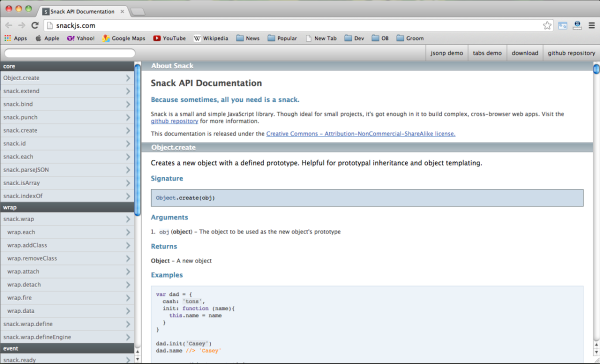
Task: Open the YouTube bookmark
Action: (x=169, y=38)
